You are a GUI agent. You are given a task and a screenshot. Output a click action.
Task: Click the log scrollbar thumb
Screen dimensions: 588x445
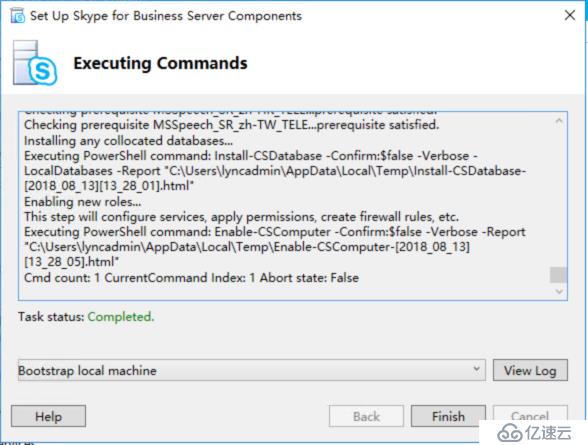click(558, 275)
